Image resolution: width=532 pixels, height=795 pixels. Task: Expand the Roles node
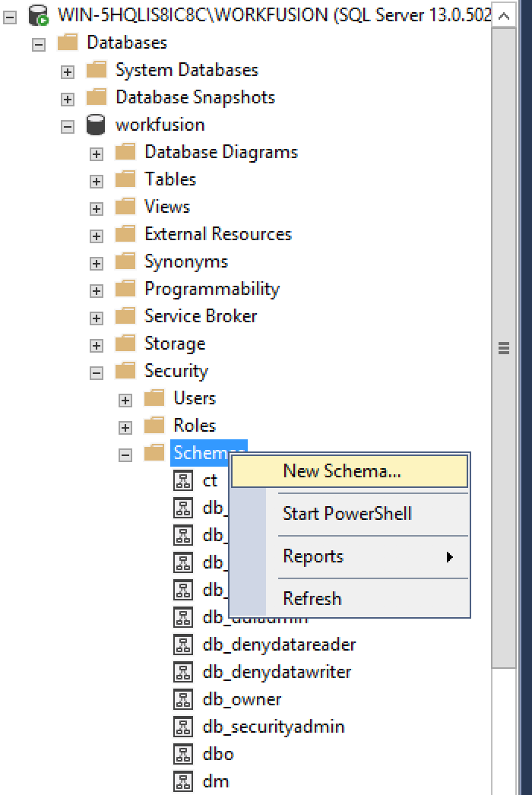[x=125, y=428]
